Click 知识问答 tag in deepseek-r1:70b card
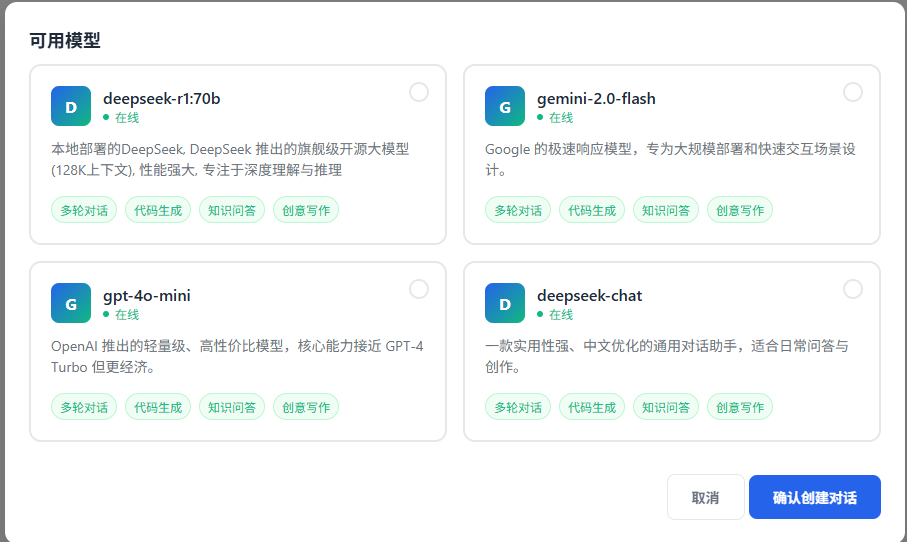Viewport: 907px width, 542px height. pyautogui.click(x=232, y=210)
